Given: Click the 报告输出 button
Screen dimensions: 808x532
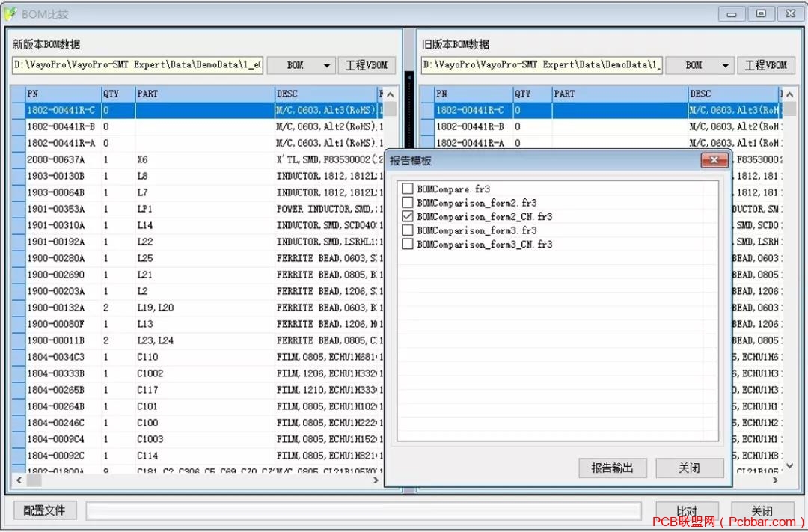Looking at the screenshot, I should (612, 468).
